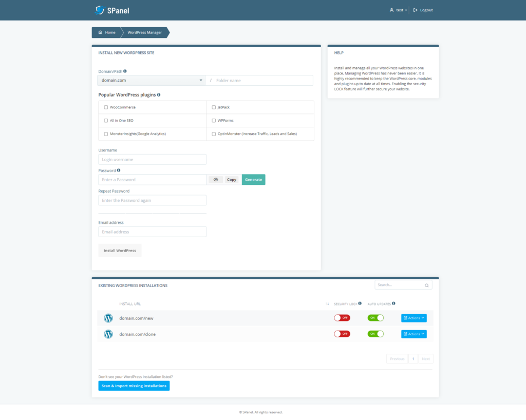The image size is (526, 420).
Task: Disable Auto Updates for domain.com/clone
Action: tap(375, 334)
